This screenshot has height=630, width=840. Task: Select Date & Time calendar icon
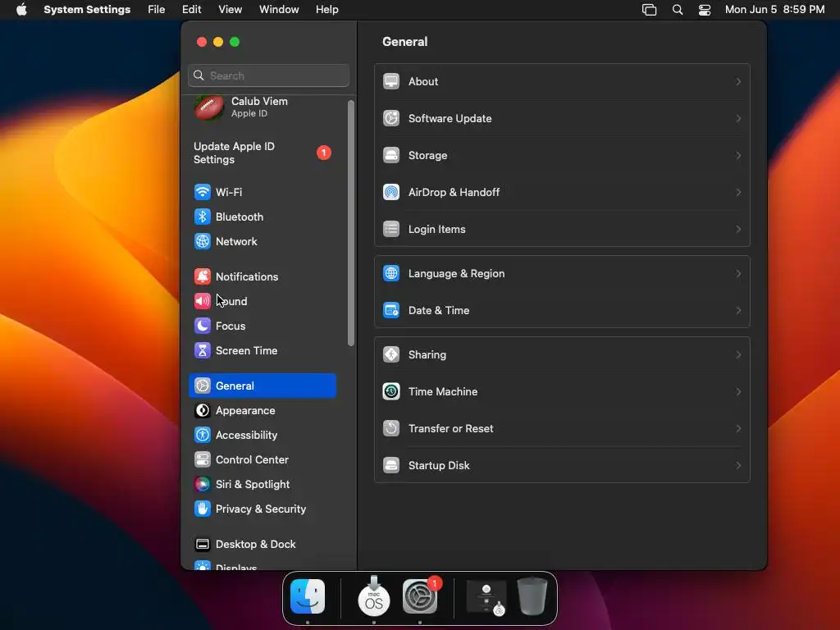tap(391, 310)
